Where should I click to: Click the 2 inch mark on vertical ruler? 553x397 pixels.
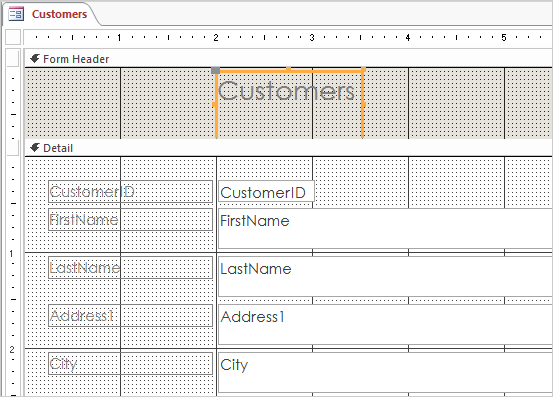pyautogui.click(x=12, y=349)
